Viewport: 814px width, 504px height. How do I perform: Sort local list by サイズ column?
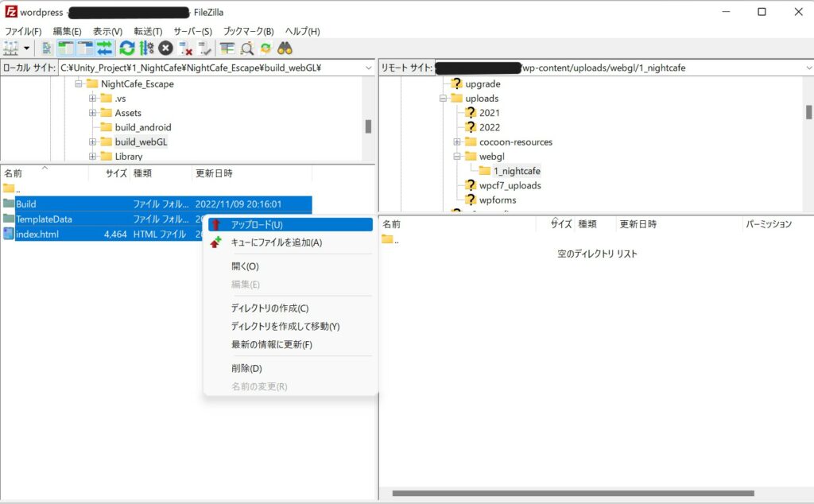coord(109,173)
